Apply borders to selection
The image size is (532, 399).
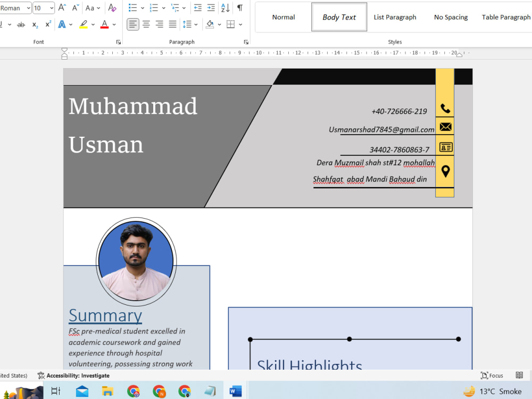point(231,24)
